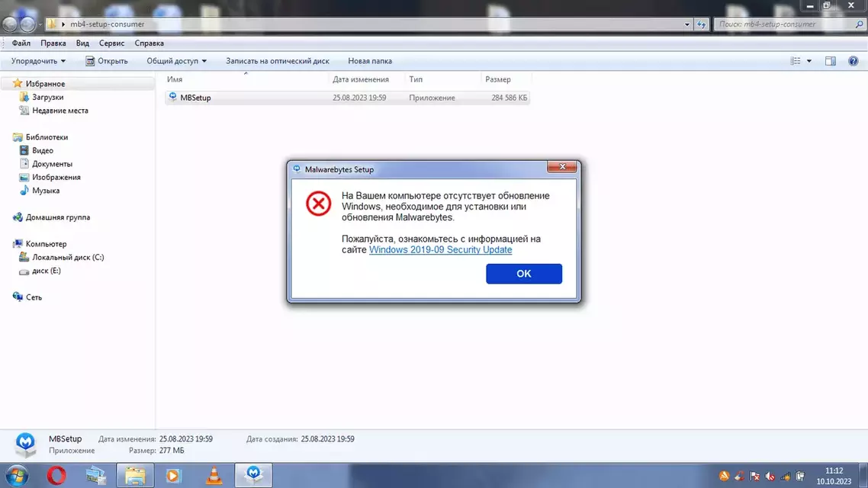Expand the Упорядочить dropdown
Viewport: 868px width, 488px height.
(x=38, y=61)
